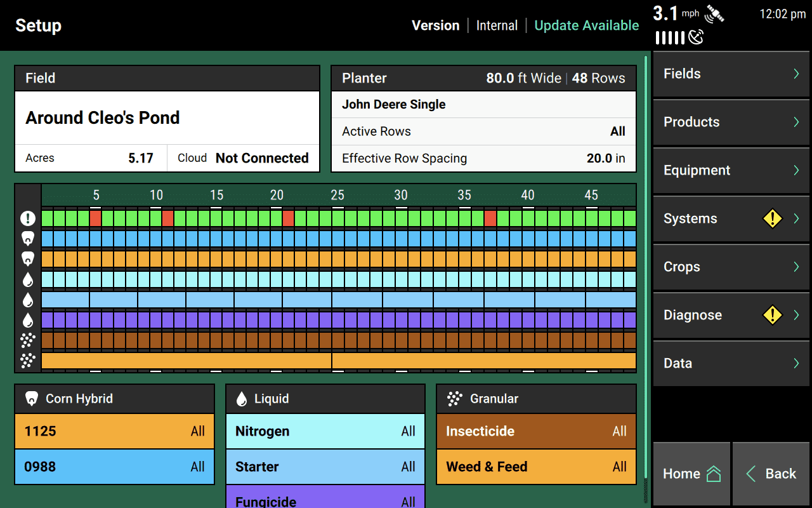Open the Equipment menu
This screenshot has width=812, height=508.
(x=731, y=170)
